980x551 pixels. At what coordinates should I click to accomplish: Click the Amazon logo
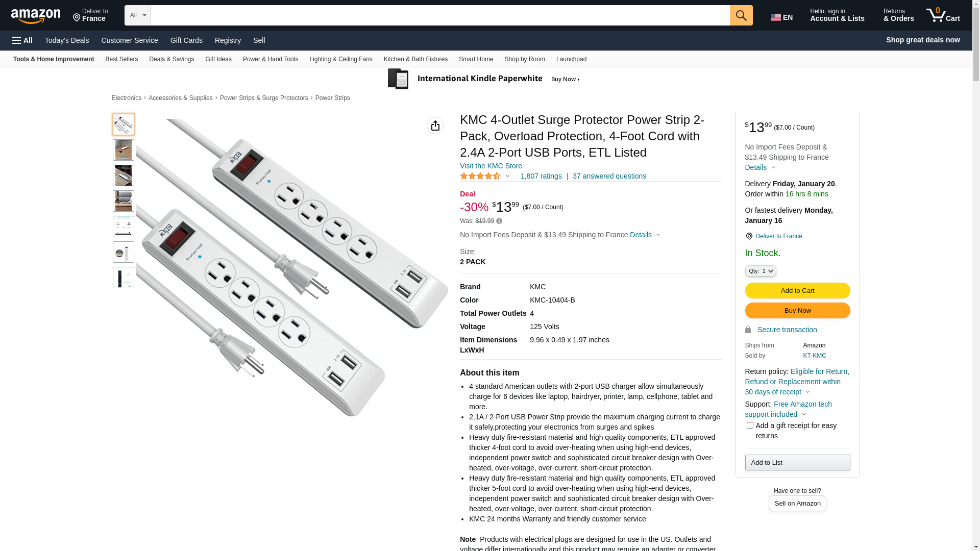[36, 16]
